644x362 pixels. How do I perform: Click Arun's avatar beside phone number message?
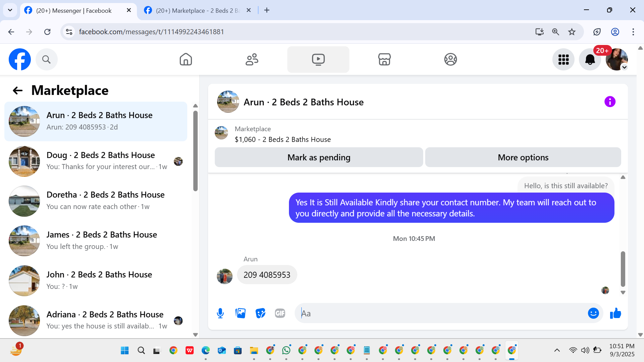(x=225, y=276)
